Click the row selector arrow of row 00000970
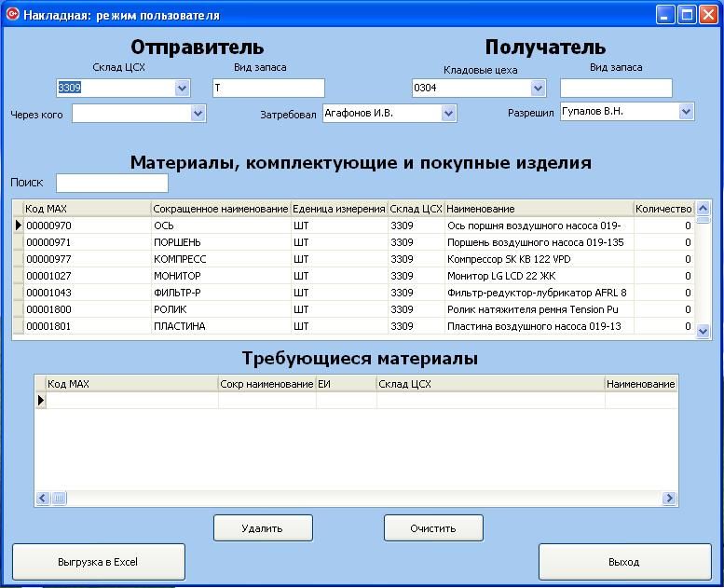Screen dimensions: 724x588 coord(18,226)
